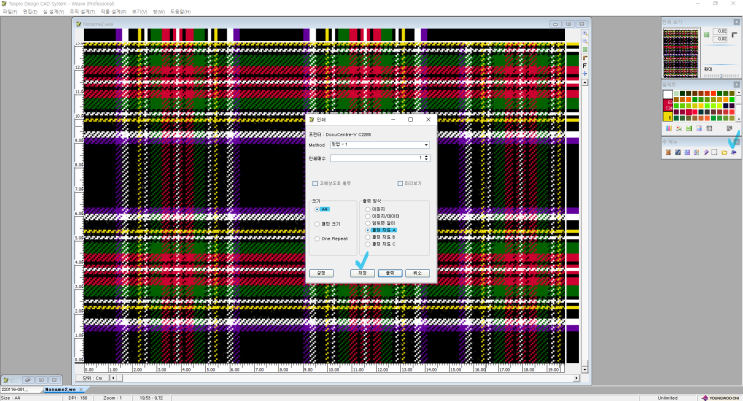Pick the dark navy swatch in palette grid
Screen dimensions: 743x401
pos(726,106)
